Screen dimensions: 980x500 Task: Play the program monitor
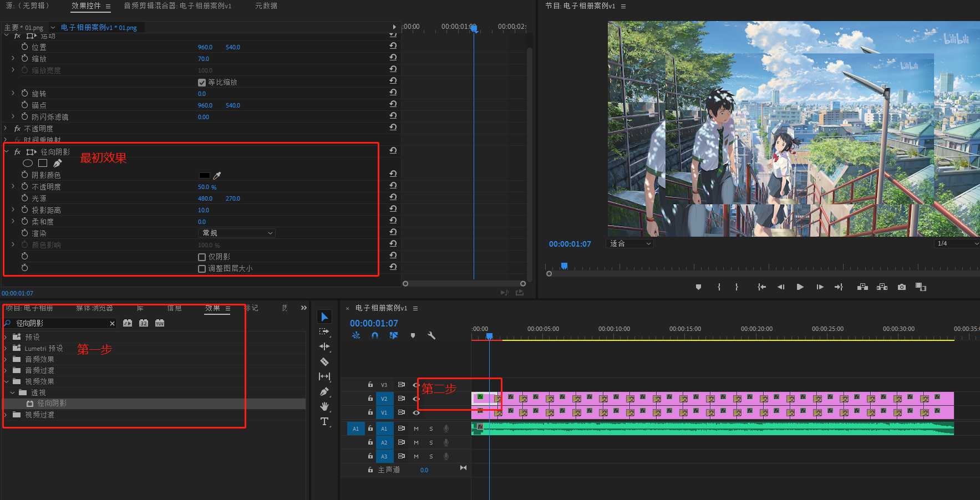point(800,287)
